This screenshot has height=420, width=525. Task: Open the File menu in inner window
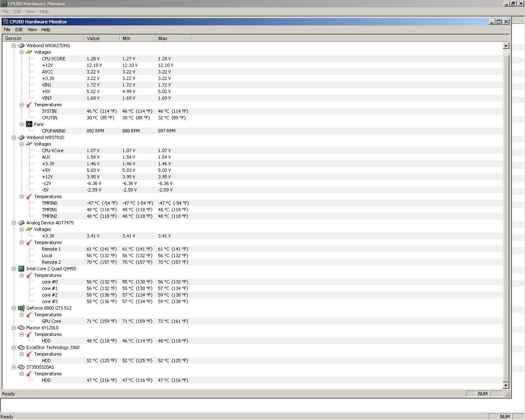click(7, 30)
